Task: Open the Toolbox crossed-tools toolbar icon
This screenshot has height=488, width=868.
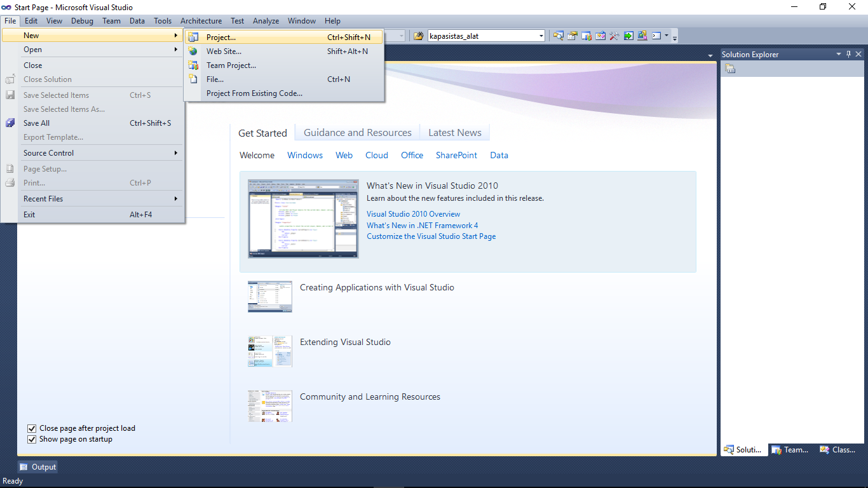Action: pos(614,36)
